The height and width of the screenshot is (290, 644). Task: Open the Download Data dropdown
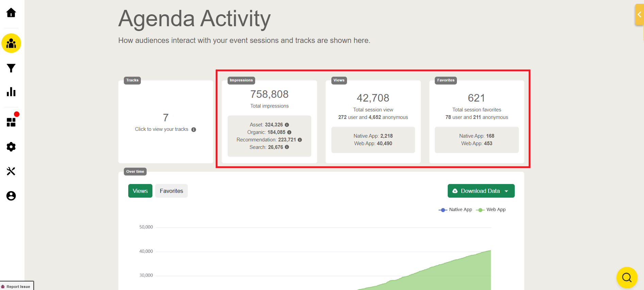[x=481, y=191]
